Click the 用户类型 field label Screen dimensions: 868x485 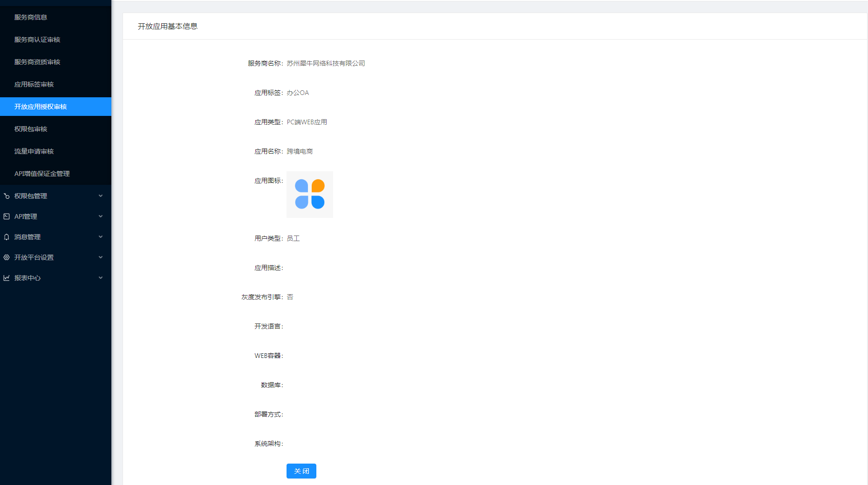(268, 238)
